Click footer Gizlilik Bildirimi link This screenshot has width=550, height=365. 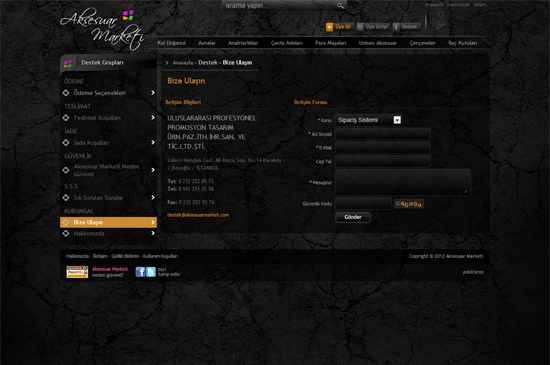125,256
